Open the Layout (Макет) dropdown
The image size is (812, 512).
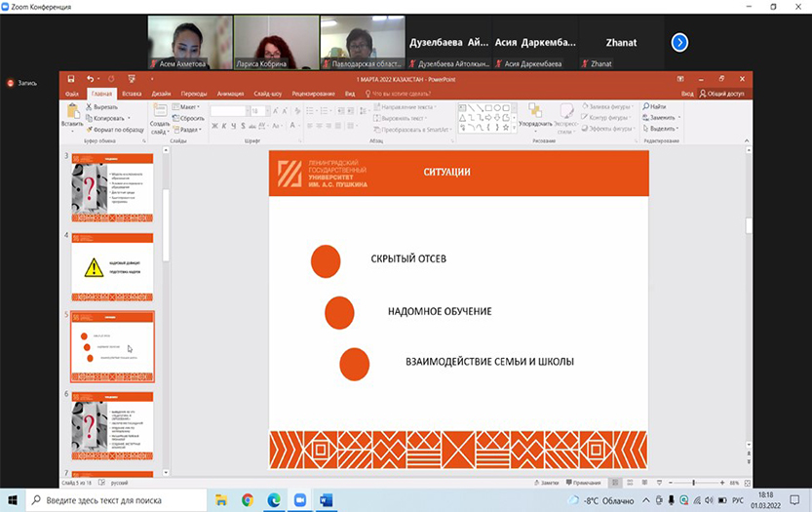[x=187, y=106]
